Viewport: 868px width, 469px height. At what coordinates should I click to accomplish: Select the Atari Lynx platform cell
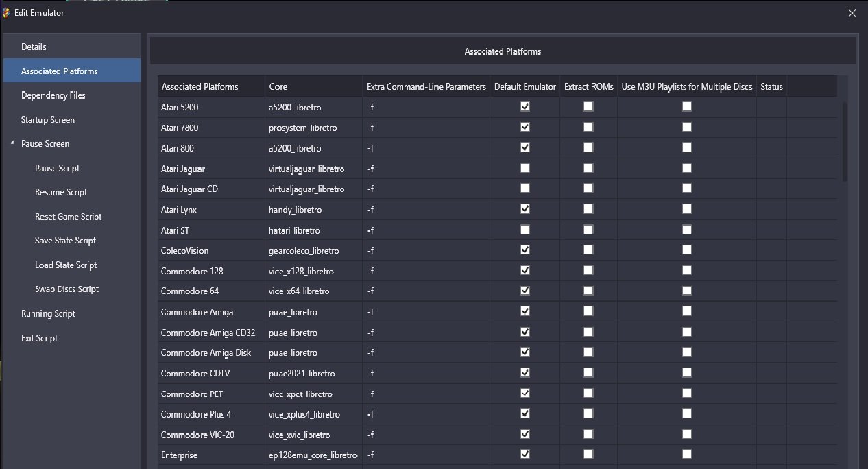[x=211, y=210]
